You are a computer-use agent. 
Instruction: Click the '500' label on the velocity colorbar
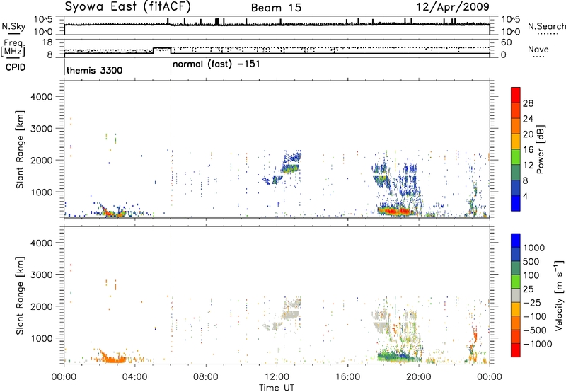click(531, 261)
